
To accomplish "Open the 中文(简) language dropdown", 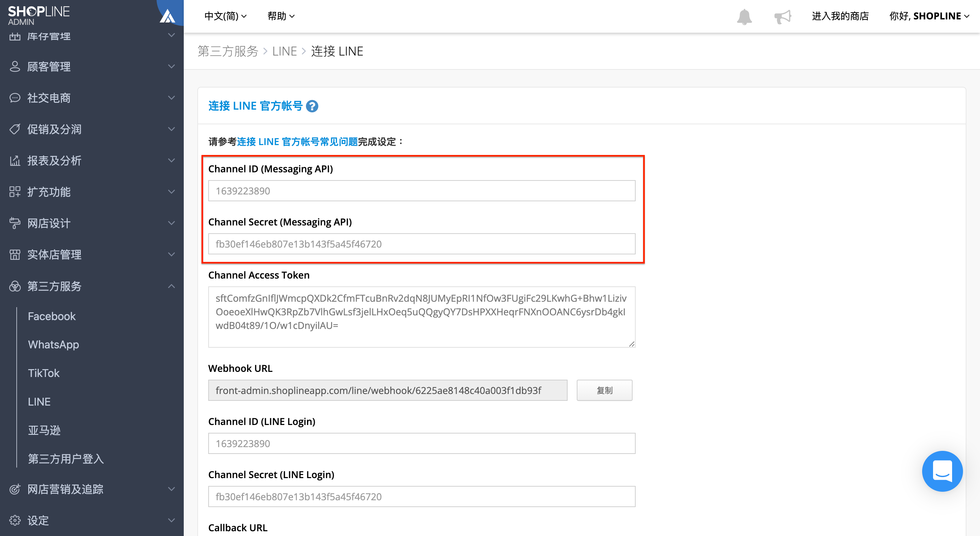I will pyautogui.click(x=226, y=16).
